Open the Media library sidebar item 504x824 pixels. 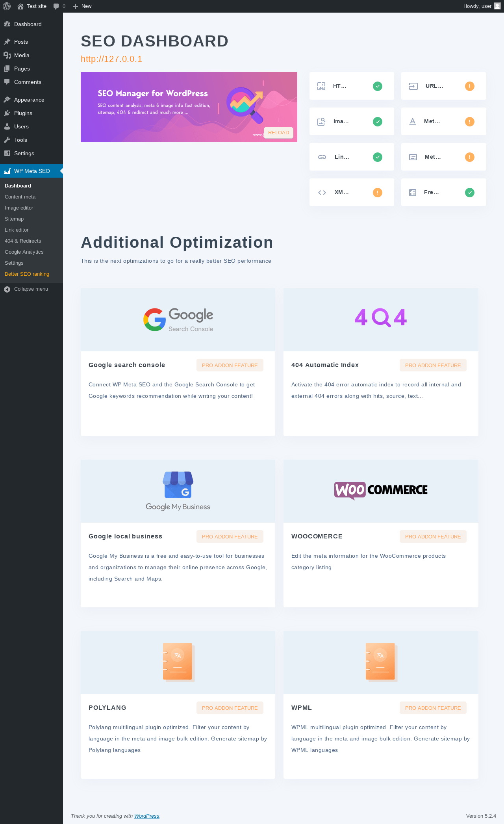click(x=31, y=55)
